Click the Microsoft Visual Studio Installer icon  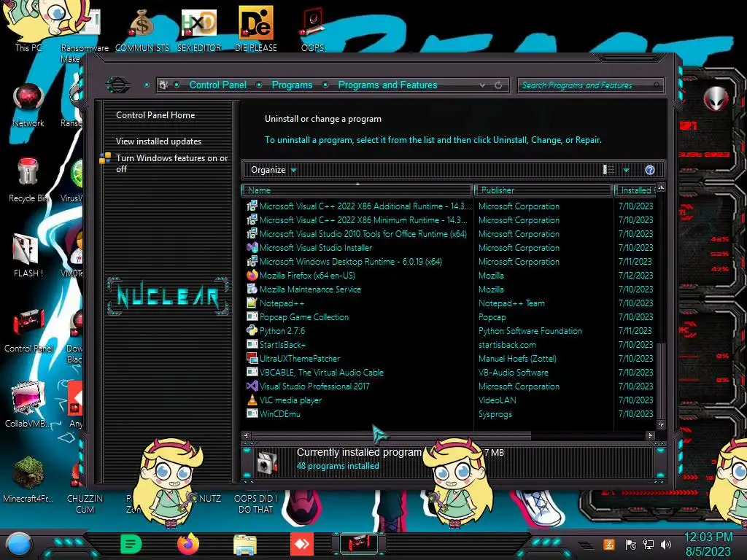click(x=252, y=248)
